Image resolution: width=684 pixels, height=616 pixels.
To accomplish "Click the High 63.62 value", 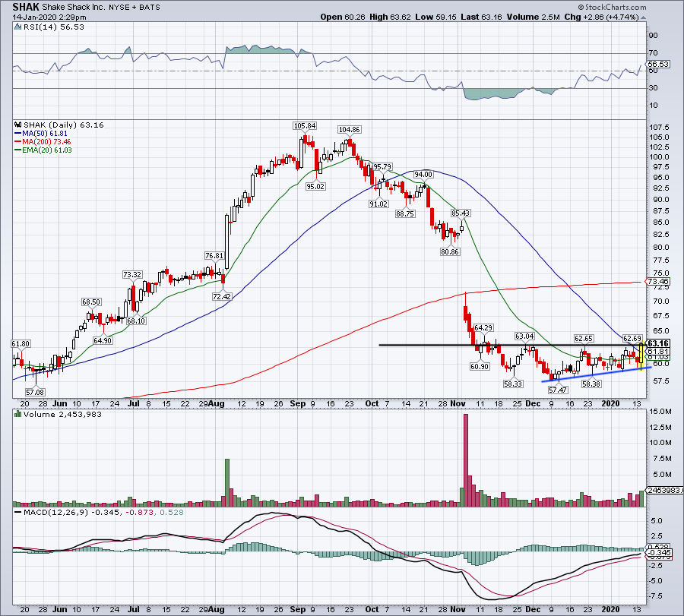I will point(390,17).
